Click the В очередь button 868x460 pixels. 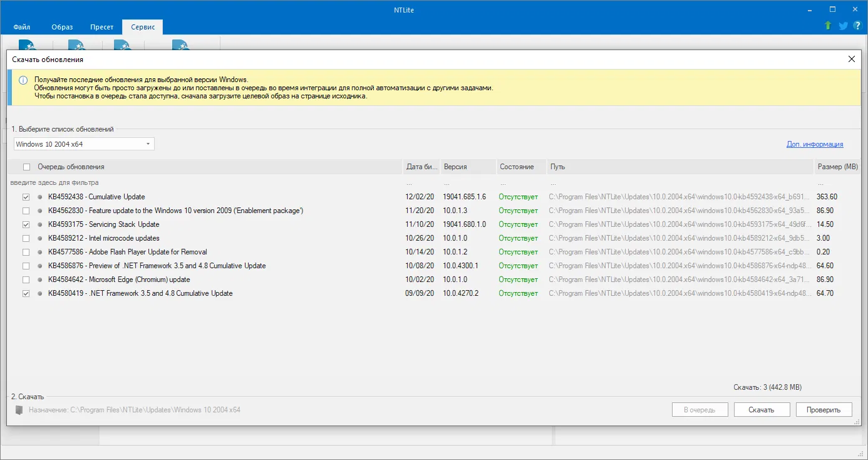click(x=700, y=410)
